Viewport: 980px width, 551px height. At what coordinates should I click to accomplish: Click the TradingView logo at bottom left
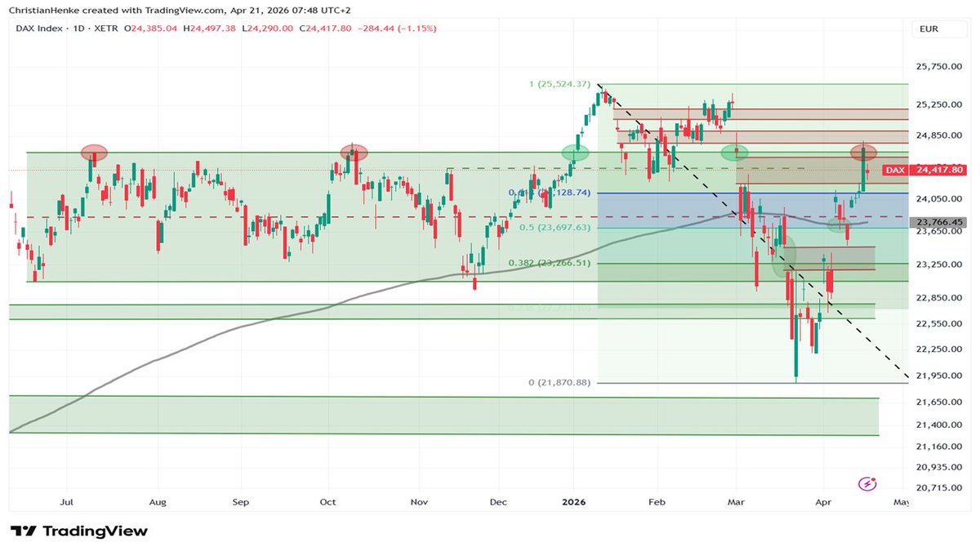pos(79,531)
